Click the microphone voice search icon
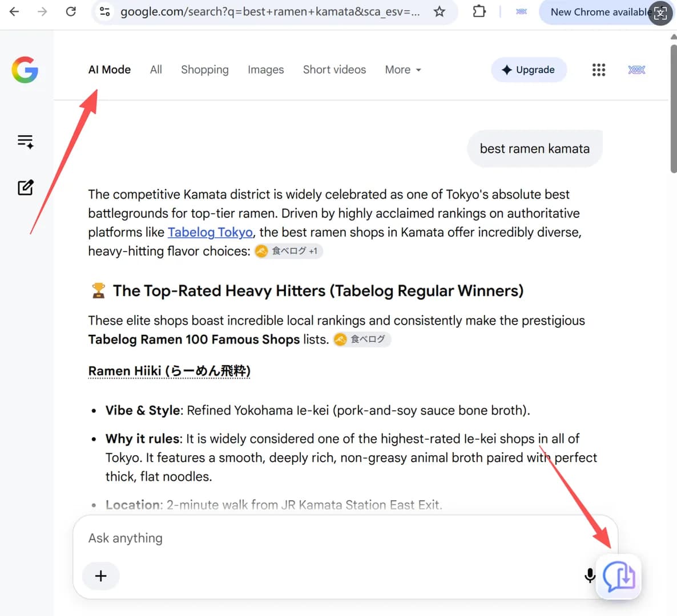 click(x=589, y=576)
